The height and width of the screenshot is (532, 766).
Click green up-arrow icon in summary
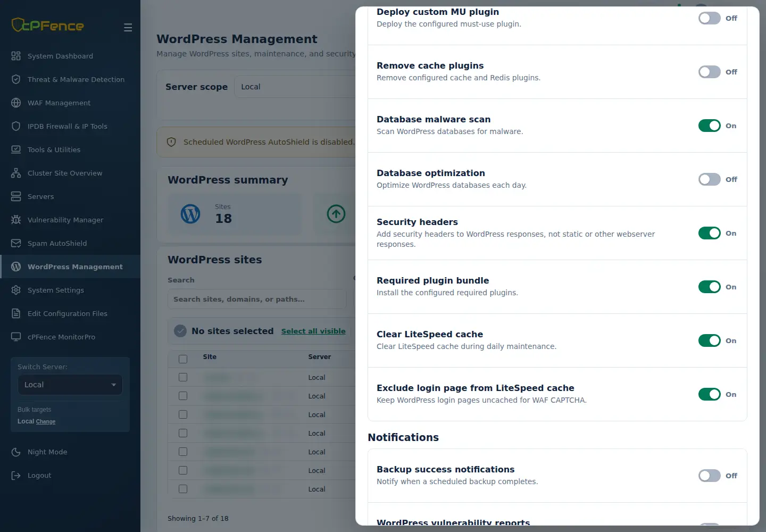click(x=336, y=214)
